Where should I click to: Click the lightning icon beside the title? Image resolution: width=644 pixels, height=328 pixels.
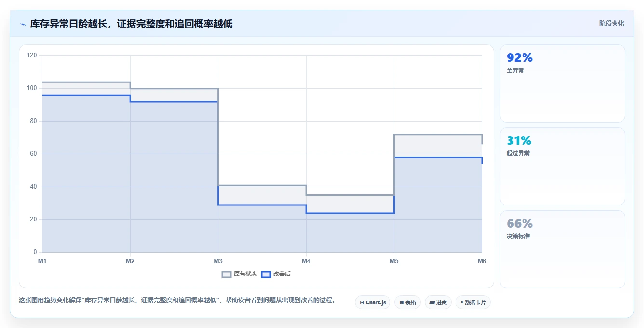[x=23, y=24]
